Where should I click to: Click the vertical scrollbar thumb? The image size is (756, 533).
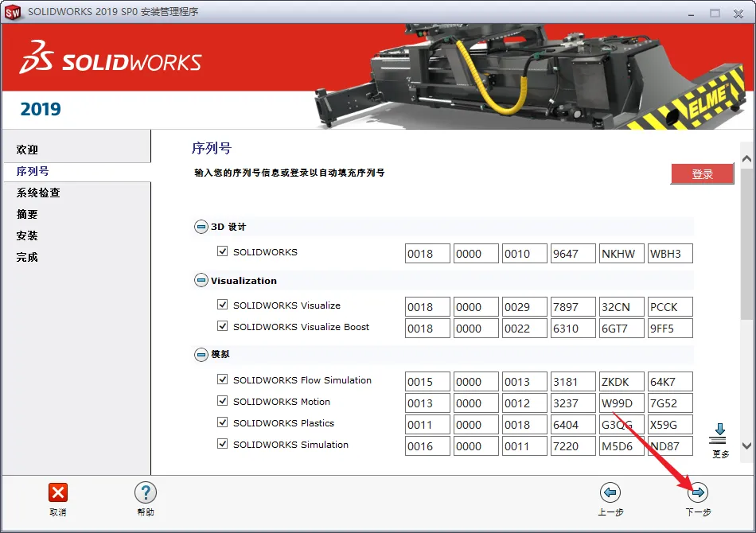tap(746, 243)
